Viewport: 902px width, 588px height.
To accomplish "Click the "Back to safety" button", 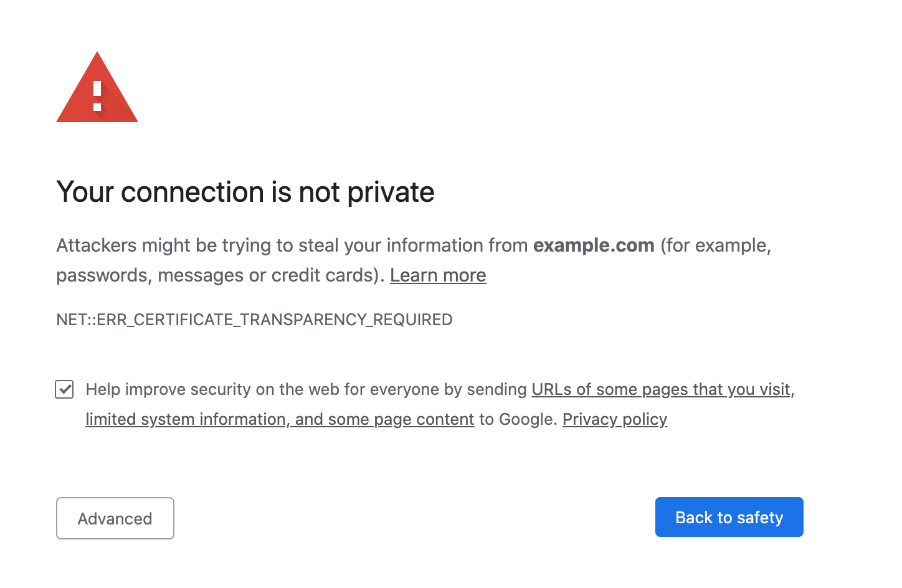I will [729, 517].
